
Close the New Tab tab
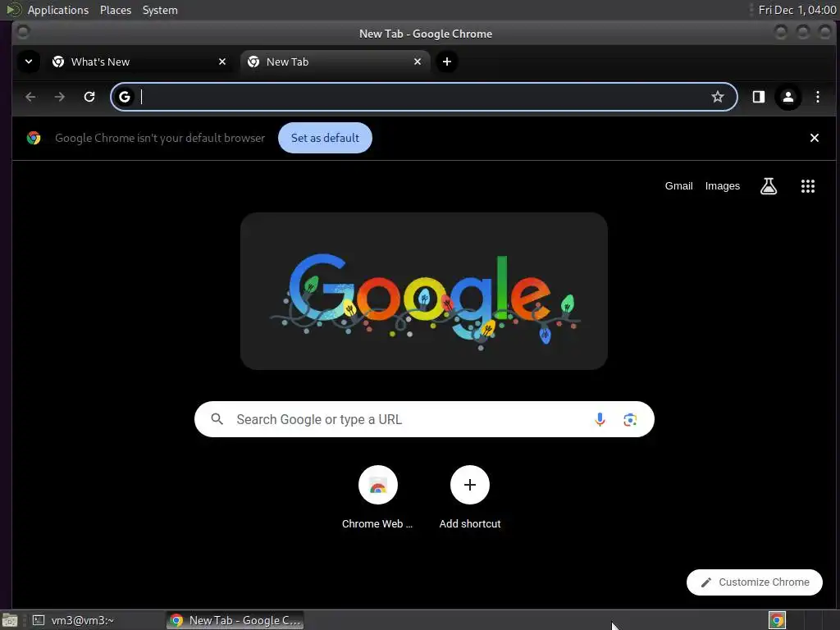418,62
